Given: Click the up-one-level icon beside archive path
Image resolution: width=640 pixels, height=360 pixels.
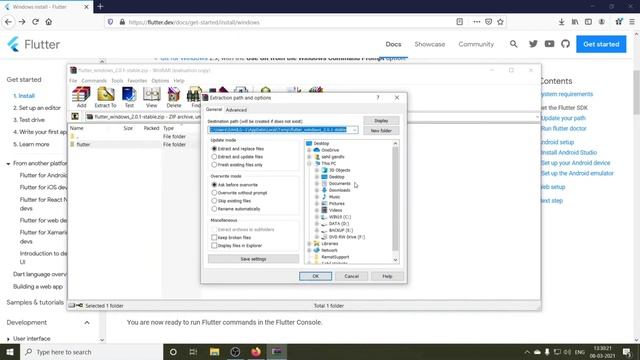Looking at the screenshot, I should (75, 117).
